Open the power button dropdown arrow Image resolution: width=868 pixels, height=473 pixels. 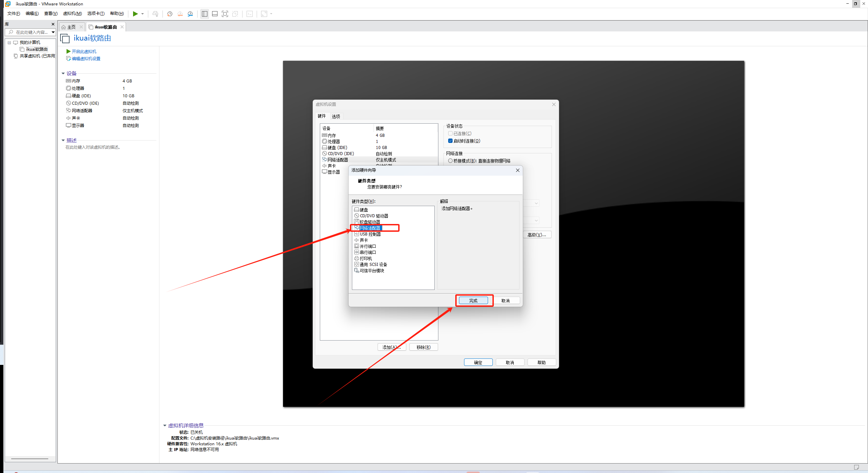point(143,14)
